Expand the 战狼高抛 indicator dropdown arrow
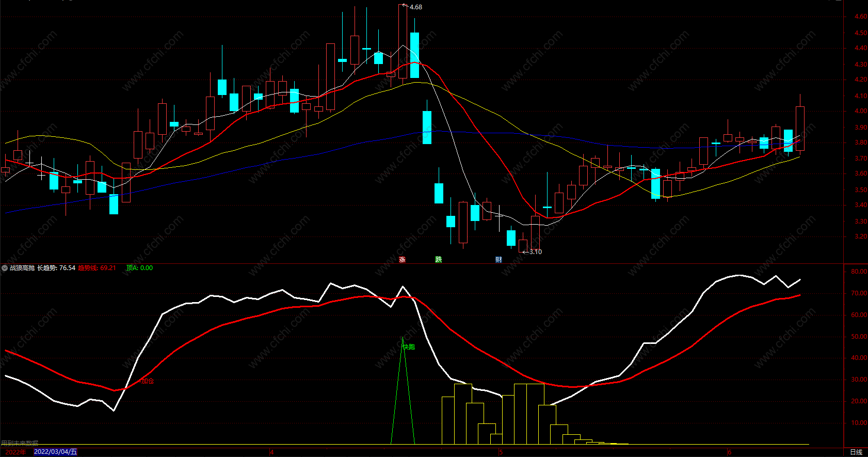The image size is (868, 457). point(5,268)
